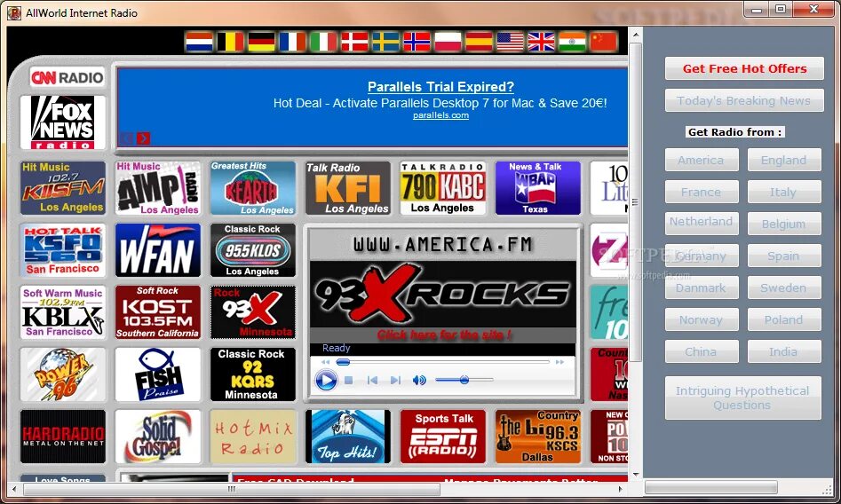The image size is (841, 504).
Task: Open the parallels.com link
Action: tap(440, 115)
